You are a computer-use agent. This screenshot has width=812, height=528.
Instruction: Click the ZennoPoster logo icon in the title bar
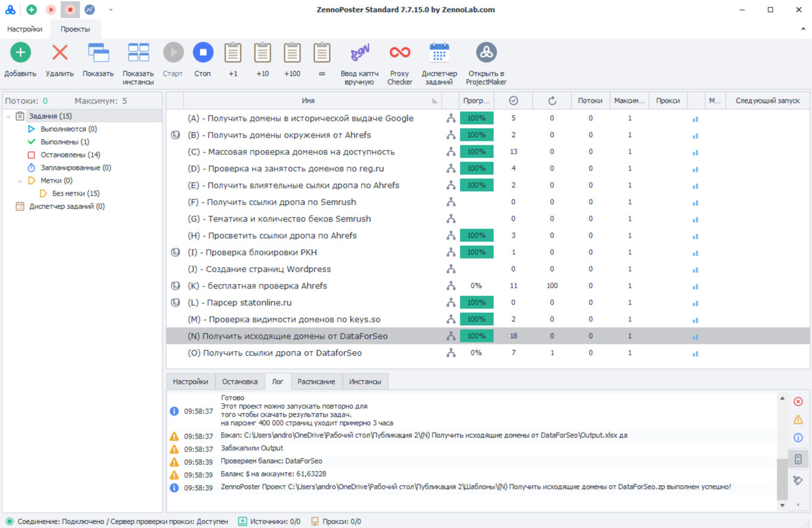click(10, 10)
